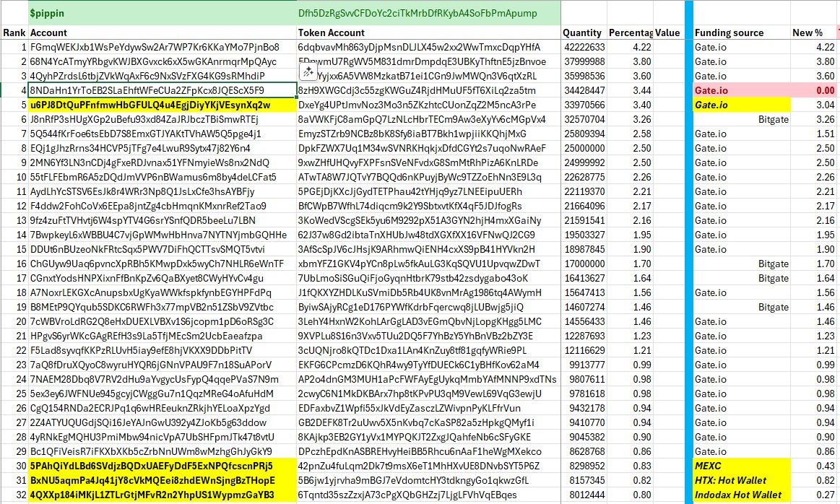840x504 pixels.
Task: Select the $pippin title cell
Action: [x=163, y=13]
